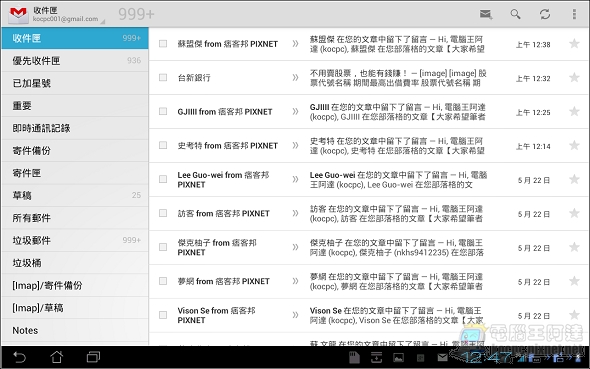Image resolution: width=590 pixels, height=369 pixels.
Task: Open the 收件匣 inbox label
Action: coord(75,38)
